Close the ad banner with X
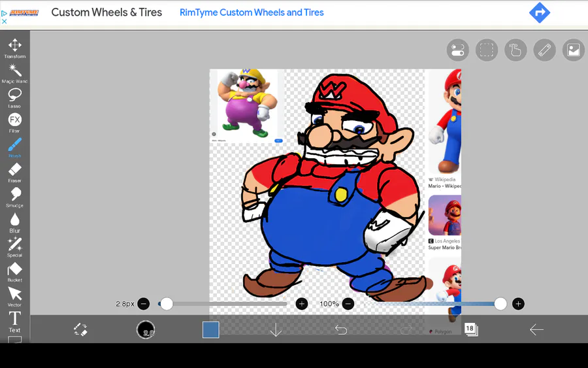588x368 pixels. (4, 22)
